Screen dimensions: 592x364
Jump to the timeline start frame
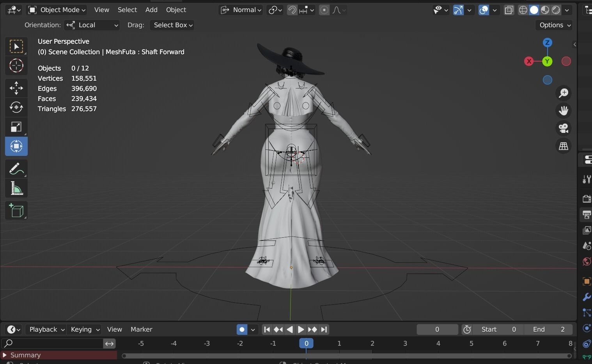click(x=267, y=330)
